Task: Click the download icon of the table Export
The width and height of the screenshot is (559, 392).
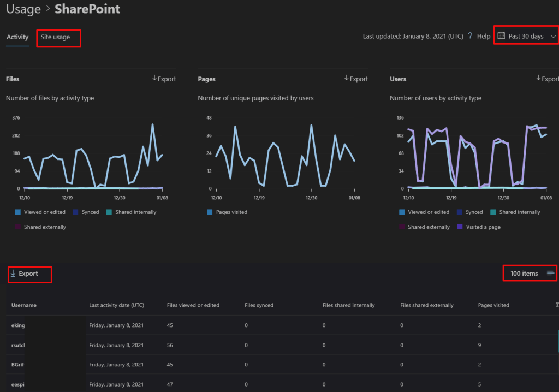Action: tap(13, 273)
